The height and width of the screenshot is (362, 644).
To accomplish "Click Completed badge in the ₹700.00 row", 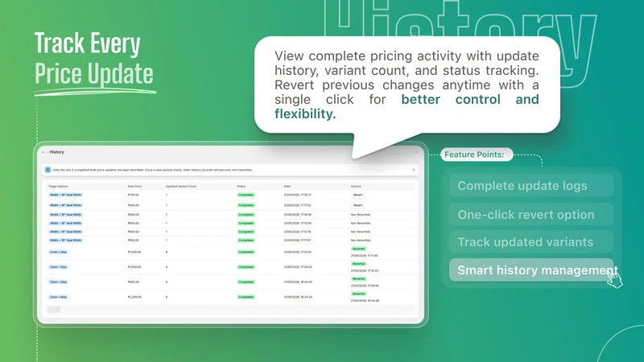I will coord(246,195).
